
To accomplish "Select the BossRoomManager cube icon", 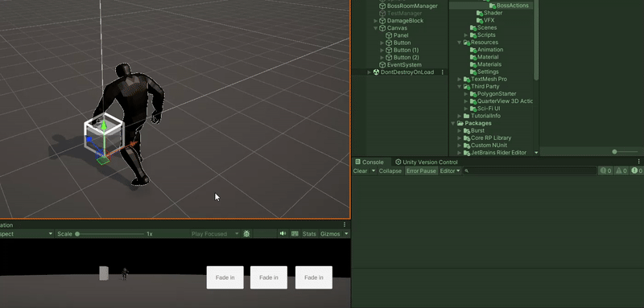I will [382, 6].
